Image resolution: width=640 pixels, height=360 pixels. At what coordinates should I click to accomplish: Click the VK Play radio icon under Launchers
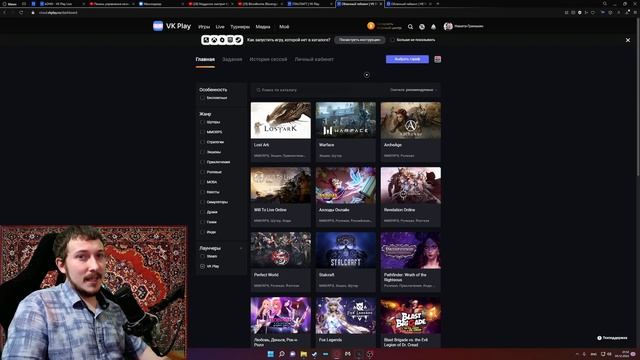pyautogui.click(x=202, y=266)
